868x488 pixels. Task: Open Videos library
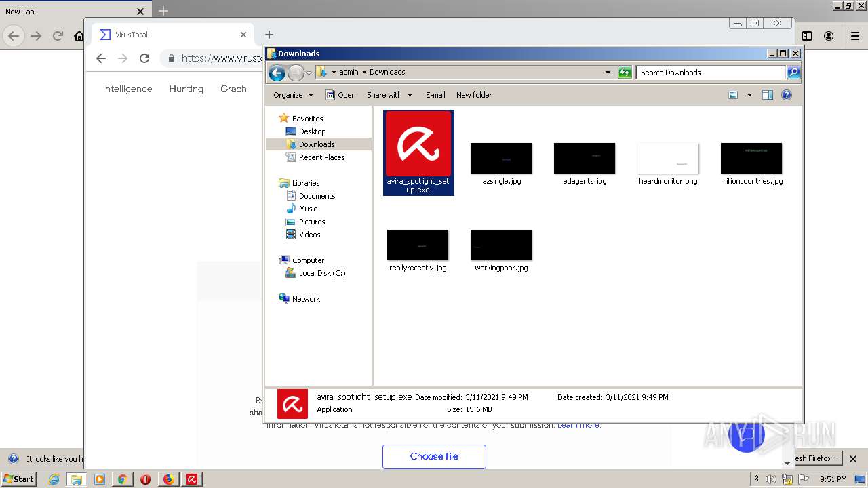[309, 235]
